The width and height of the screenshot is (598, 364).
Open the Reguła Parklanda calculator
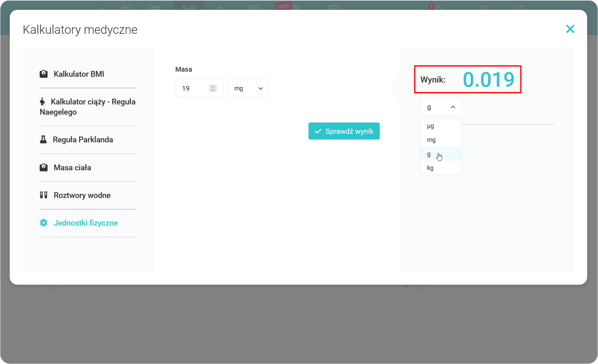(x=83, y=140)
